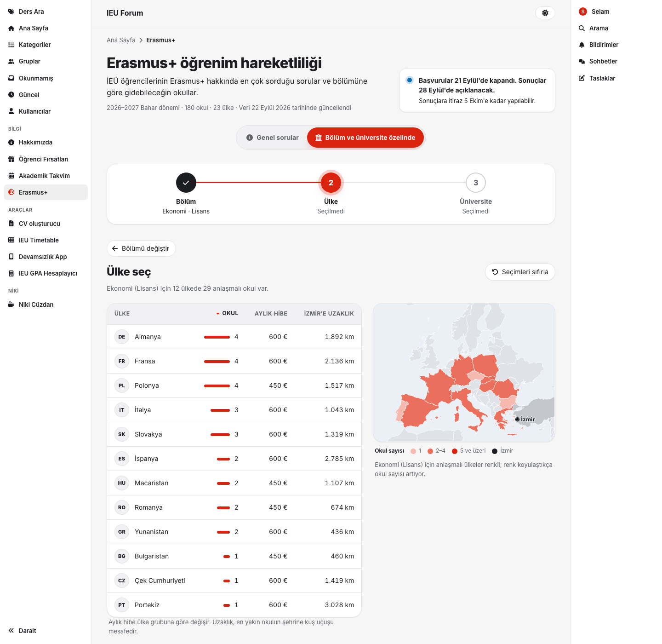Open Taslaklar drafts
Viewport: 662px width, 644px height.
click(x=616, y=78)
